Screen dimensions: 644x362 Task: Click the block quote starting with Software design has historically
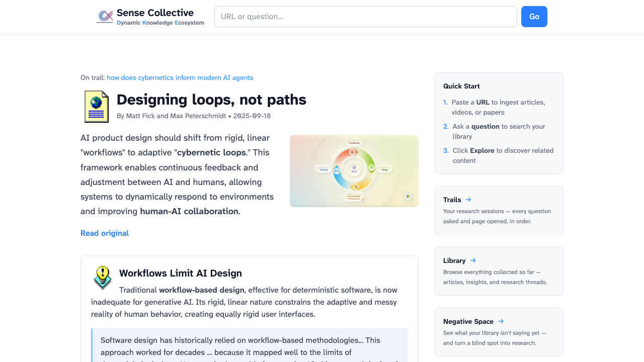click(x=250, y=345)
